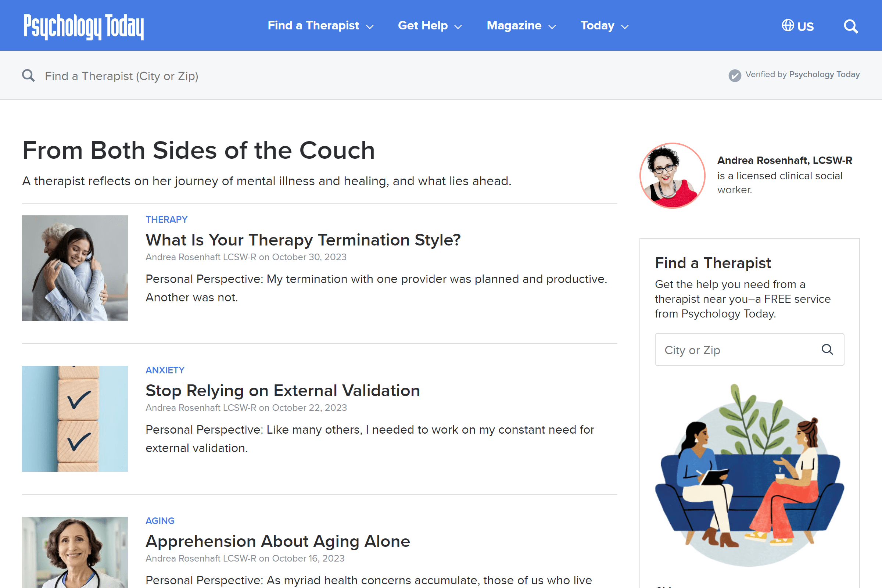Read Stop Relying on External Validation

pos(283,391)
